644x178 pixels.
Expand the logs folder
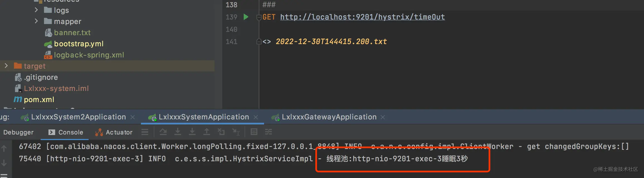pyautogui.click(x=36, y=10)
